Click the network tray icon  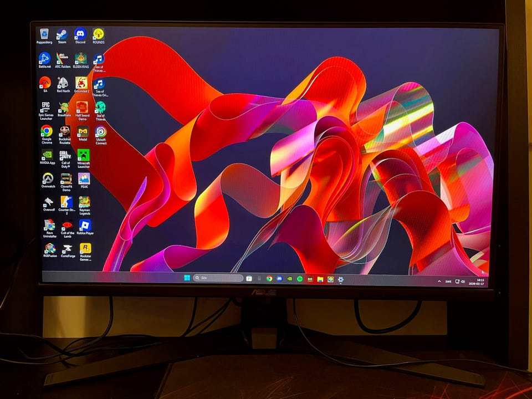click(457, 282)
